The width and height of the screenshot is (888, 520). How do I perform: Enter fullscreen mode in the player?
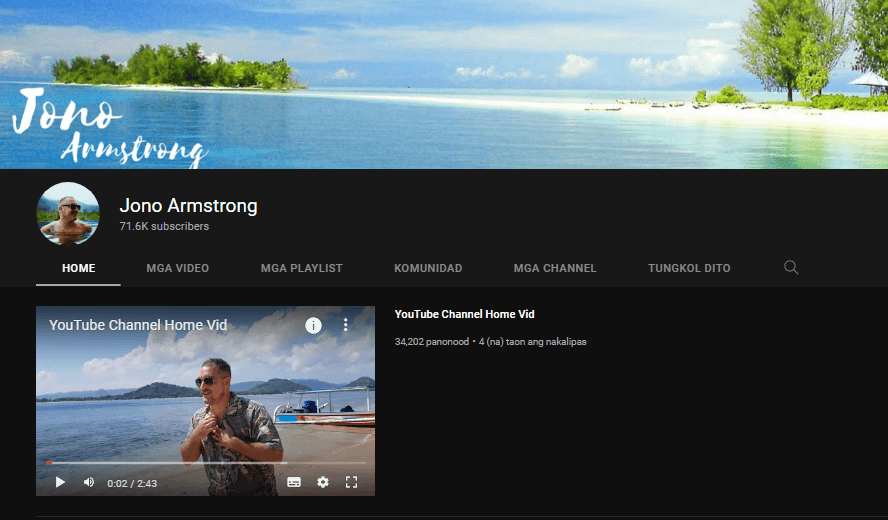pos(351,482)
